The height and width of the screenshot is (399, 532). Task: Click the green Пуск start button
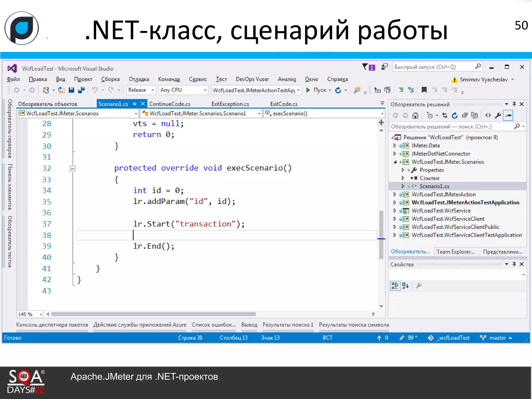click(316, 90)
